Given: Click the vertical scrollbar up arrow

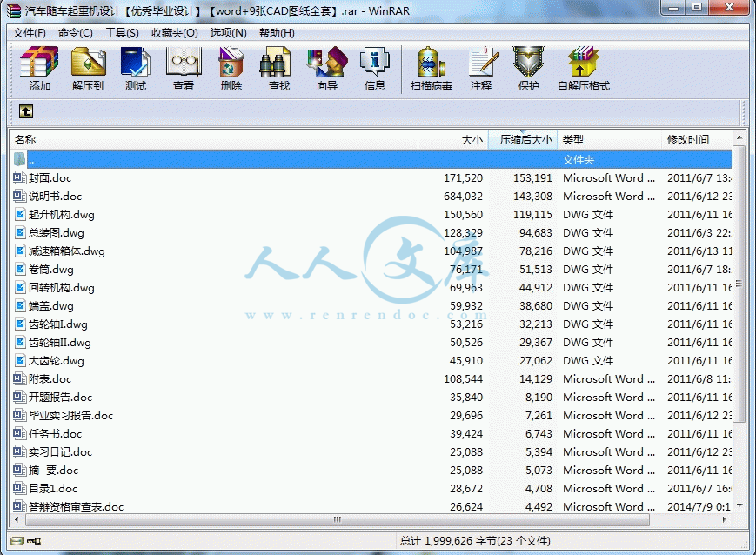Looking at the screenshot, I should (739, 138).
